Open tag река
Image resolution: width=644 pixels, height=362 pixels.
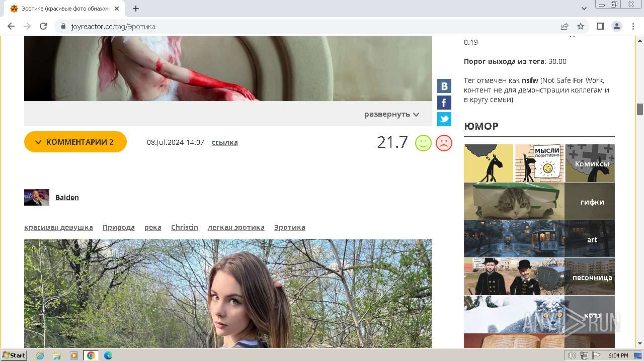coord(153,227)
